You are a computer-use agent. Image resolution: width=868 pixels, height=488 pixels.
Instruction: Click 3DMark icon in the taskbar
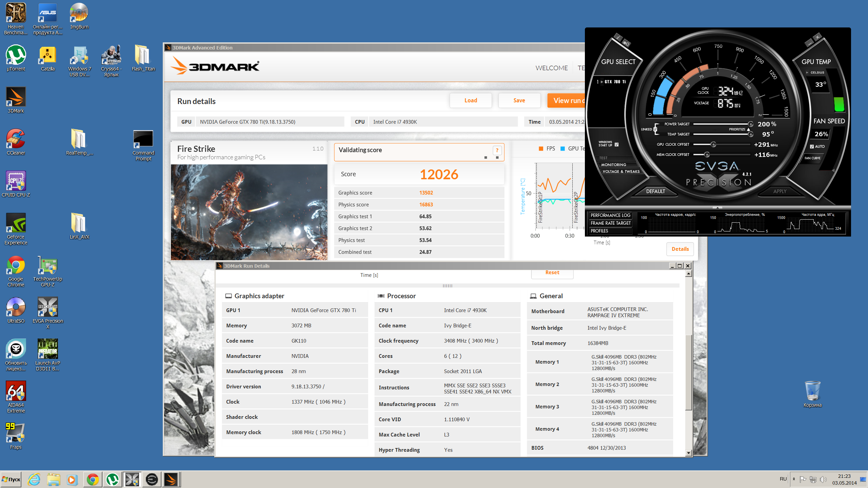click(171, 479)
